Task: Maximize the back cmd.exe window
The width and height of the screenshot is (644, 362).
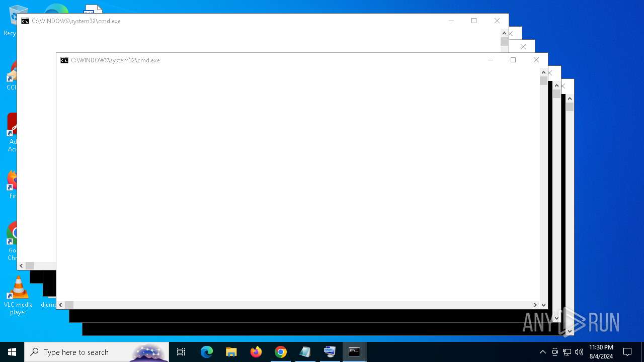Action: click(474, 21)
